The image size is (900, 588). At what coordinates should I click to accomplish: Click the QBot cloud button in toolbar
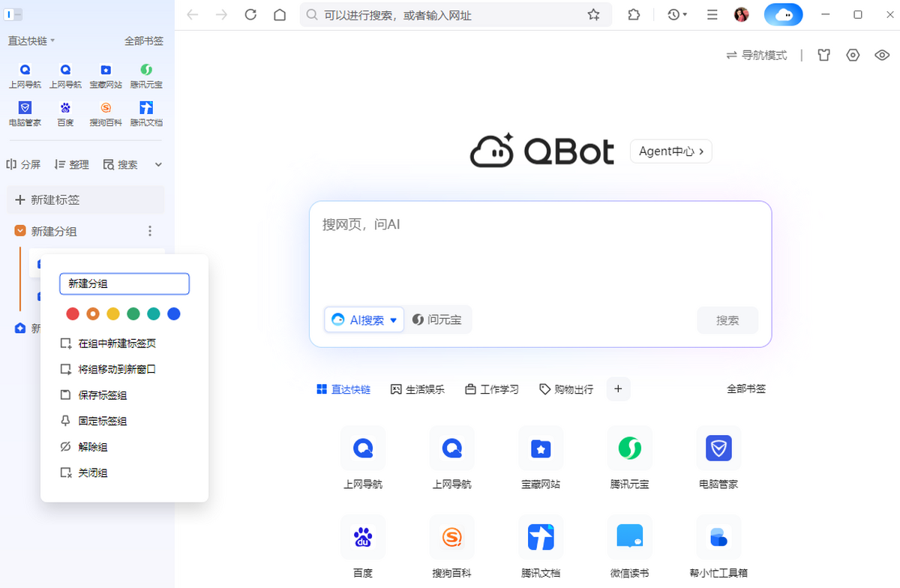coord(783,14)
